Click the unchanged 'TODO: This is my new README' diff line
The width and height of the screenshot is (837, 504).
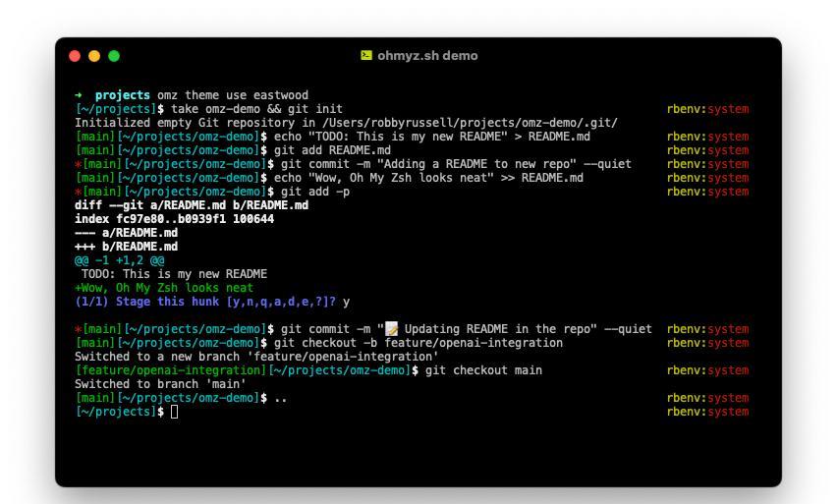click(x=174, y=274)
